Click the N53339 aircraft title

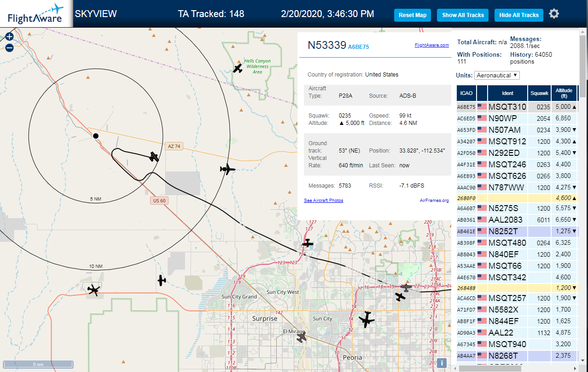tap(326, 45)
